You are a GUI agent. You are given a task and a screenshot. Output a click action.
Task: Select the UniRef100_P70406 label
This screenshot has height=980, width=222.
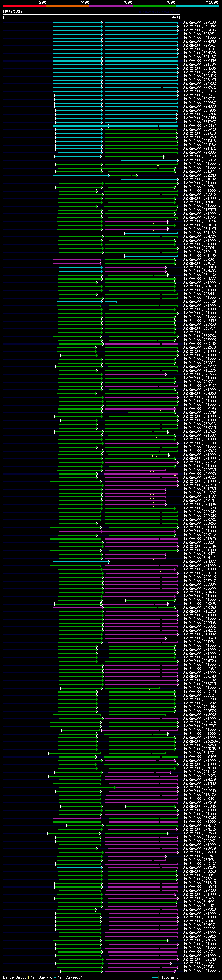pos(199,592)
